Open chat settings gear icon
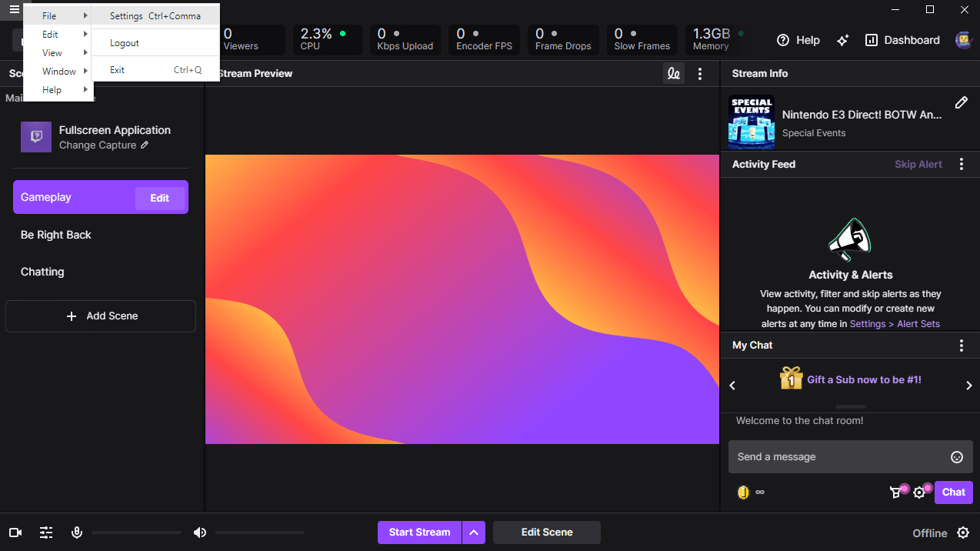Viewport: 980px width, 551px height. pos(919,493)
